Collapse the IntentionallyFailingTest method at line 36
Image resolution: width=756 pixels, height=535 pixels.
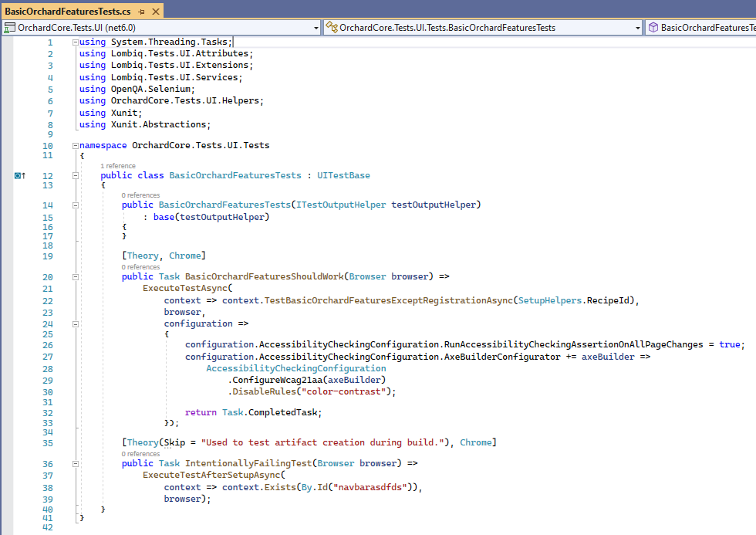pyautogui.click(x=76, y=464)
